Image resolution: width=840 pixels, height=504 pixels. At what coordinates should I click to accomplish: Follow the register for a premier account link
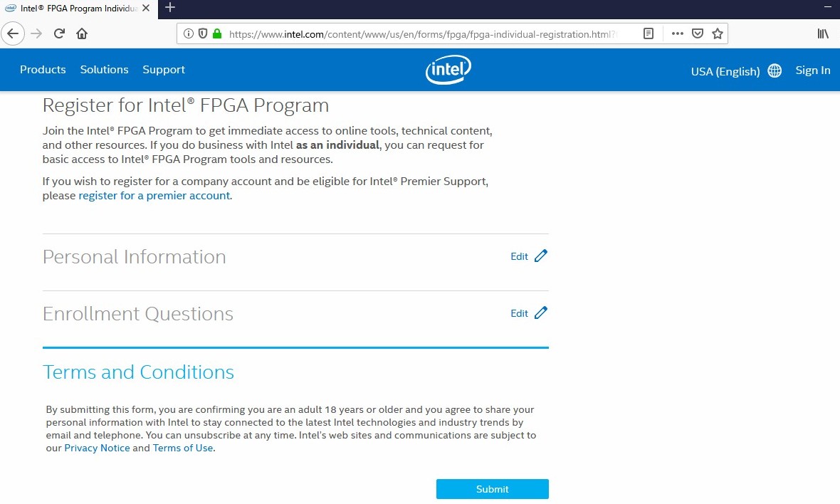pos(154,196)
